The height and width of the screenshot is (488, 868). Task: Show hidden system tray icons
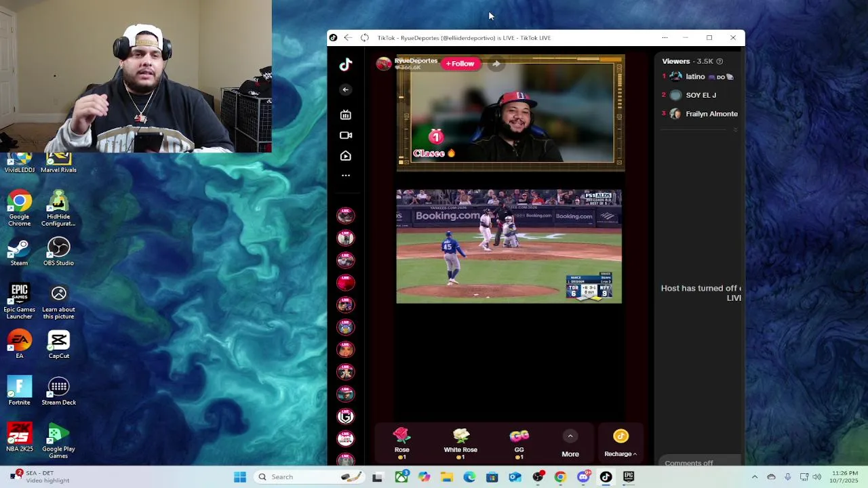[755, 477]
